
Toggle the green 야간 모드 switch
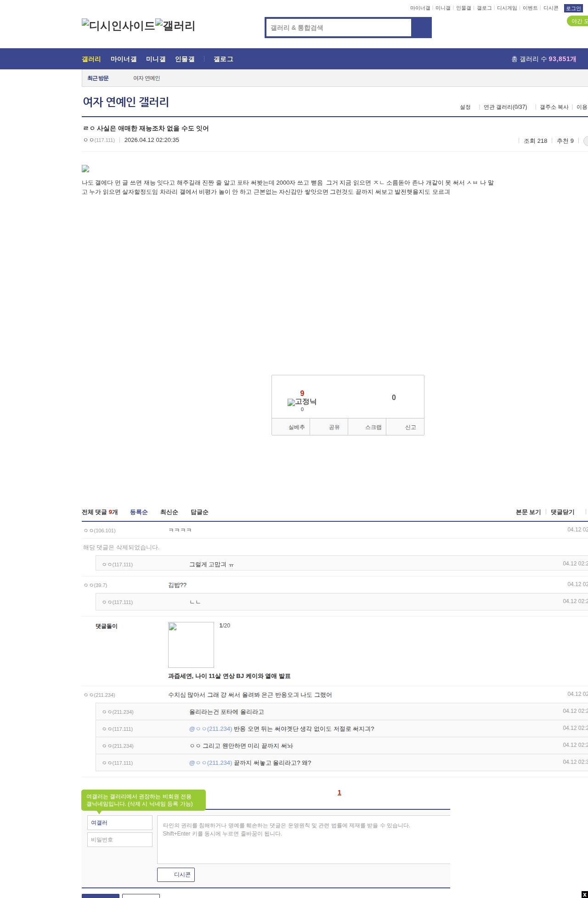click(578, 21)
